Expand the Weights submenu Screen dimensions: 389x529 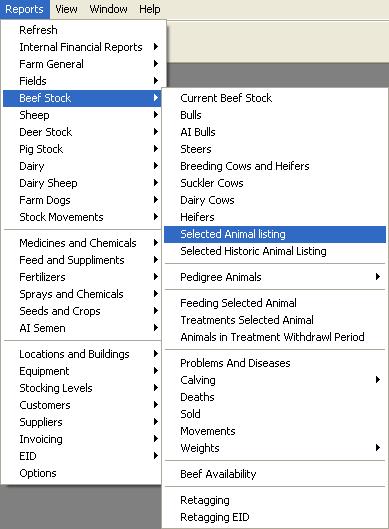[x=275, y=448]
